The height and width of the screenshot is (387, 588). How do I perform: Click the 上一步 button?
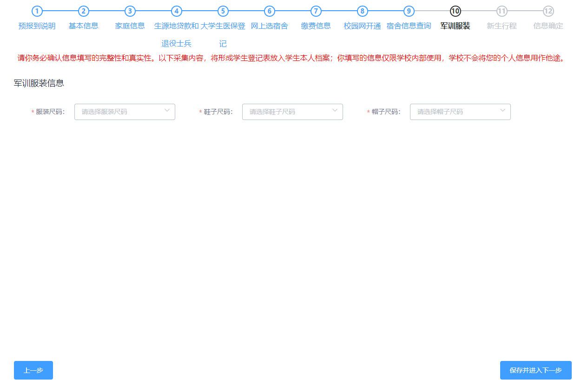coord(33,370)
